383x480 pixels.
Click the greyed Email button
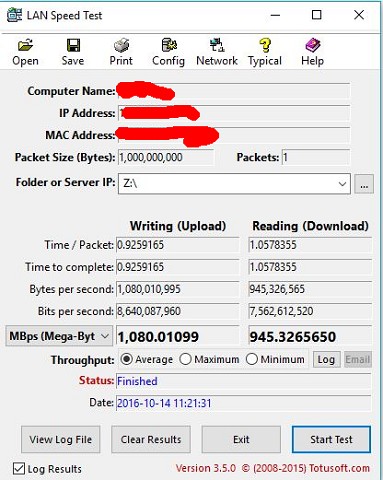[358, 359]
